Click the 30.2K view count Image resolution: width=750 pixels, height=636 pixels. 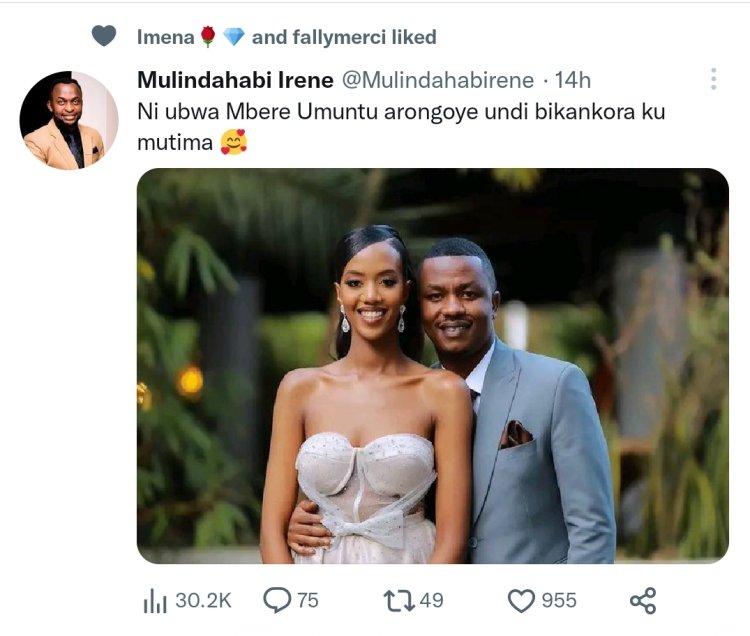point(203,600)
